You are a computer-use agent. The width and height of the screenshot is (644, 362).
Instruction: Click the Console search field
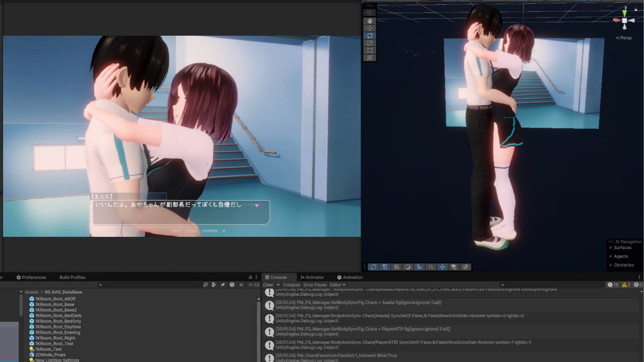click(x=553, y=285)
